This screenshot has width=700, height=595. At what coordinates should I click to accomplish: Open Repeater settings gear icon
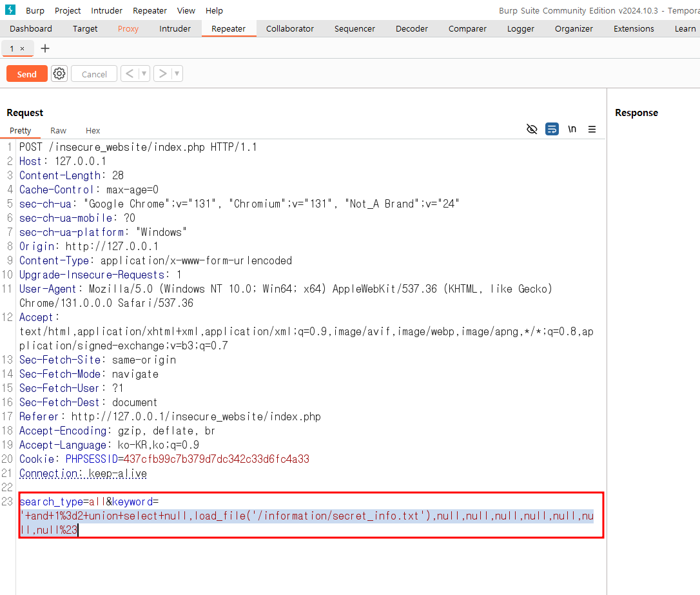click(59, 73)
